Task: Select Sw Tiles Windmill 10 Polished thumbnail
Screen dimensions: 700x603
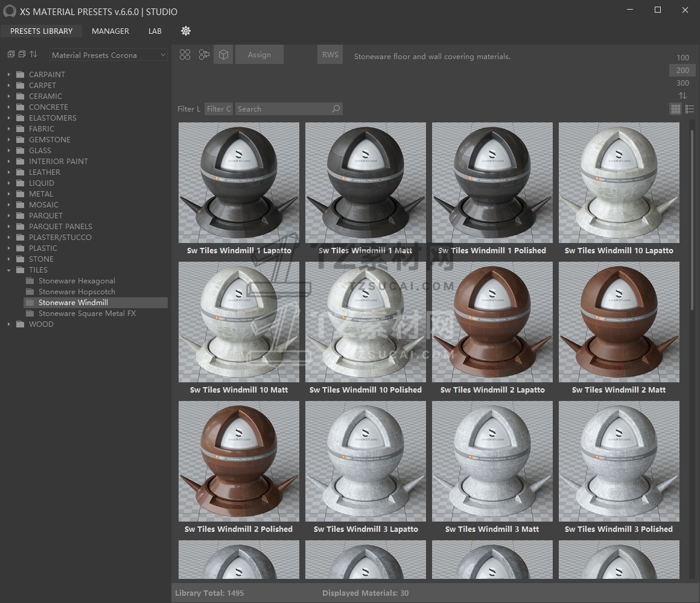Action: coord(366,322)
